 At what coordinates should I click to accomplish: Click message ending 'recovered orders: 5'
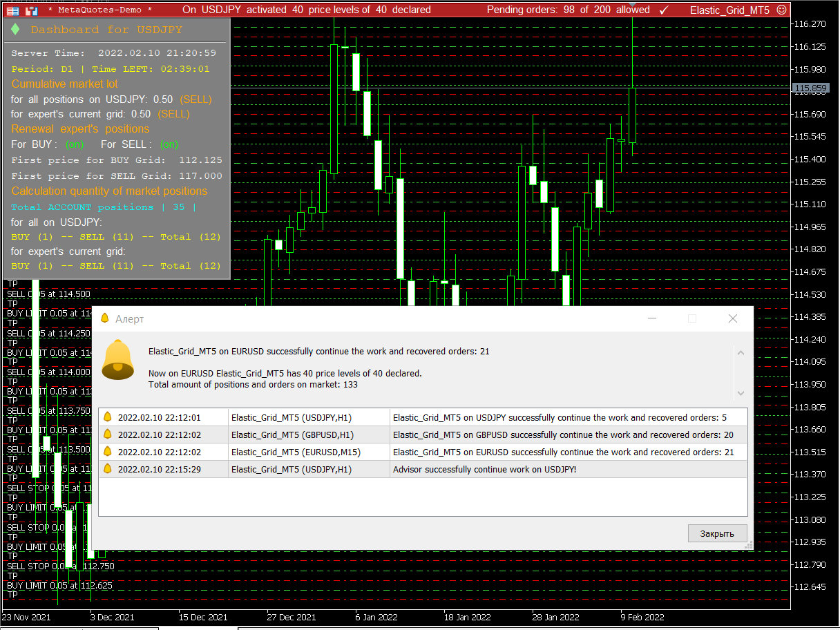560,417
